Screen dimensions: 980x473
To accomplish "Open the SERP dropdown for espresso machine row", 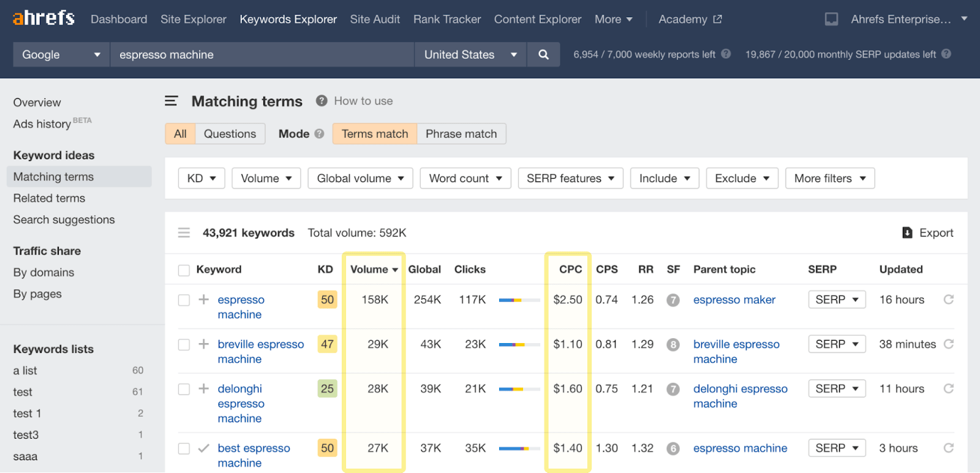I will (x=836, y=300).
